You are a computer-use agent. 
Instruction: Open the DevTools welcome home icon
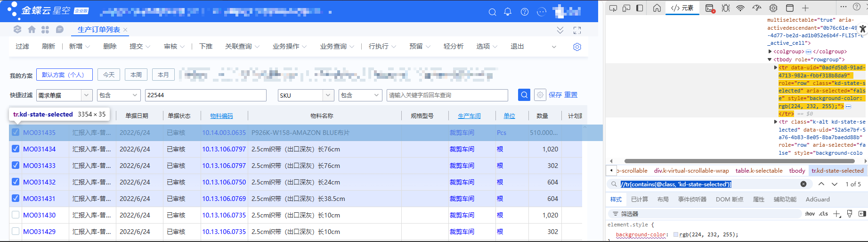(x=657, y=8)
